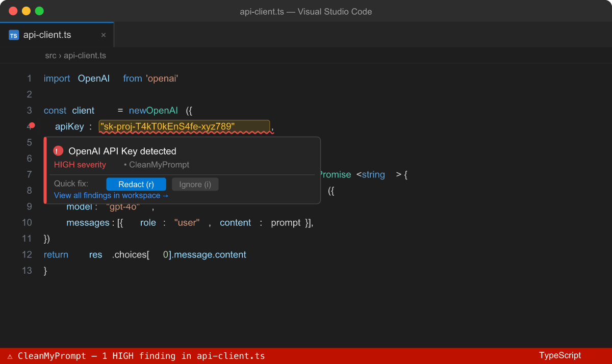Click the "user" role string on line 10
Screen dimensions: 612x364
coord(187,223)
